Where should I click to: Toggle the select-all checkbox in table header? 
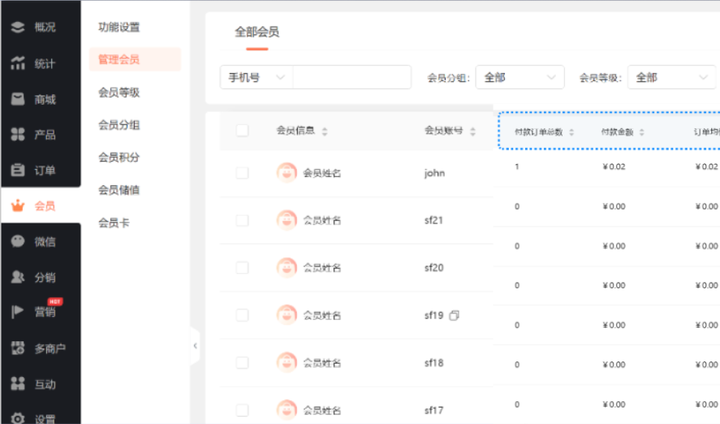coord(242,130)
